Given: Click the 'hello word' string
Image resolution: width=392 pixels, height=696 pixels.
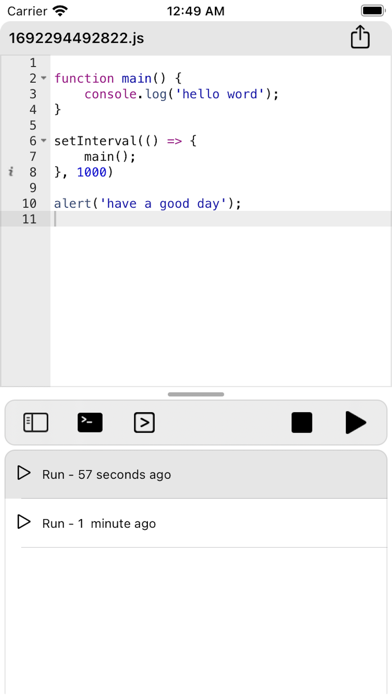Looking at the screenshot, I should click(220, 94).
